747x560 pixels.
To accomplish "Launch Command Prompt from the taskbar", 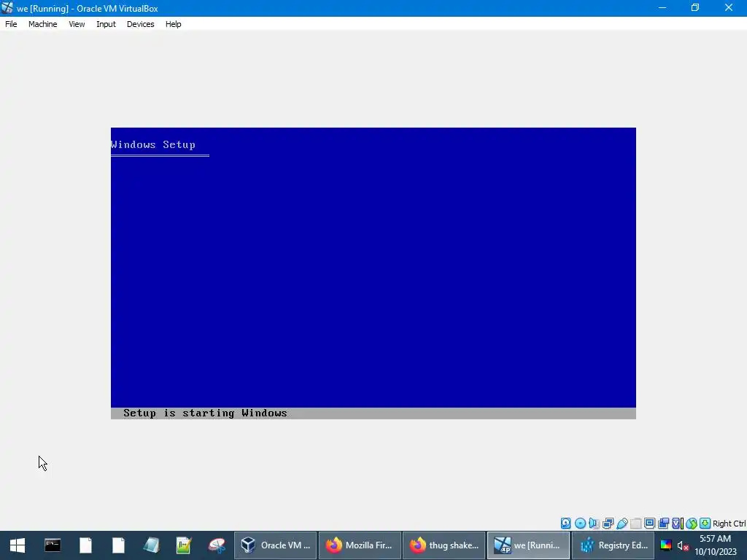I will (x=53, y=545).
